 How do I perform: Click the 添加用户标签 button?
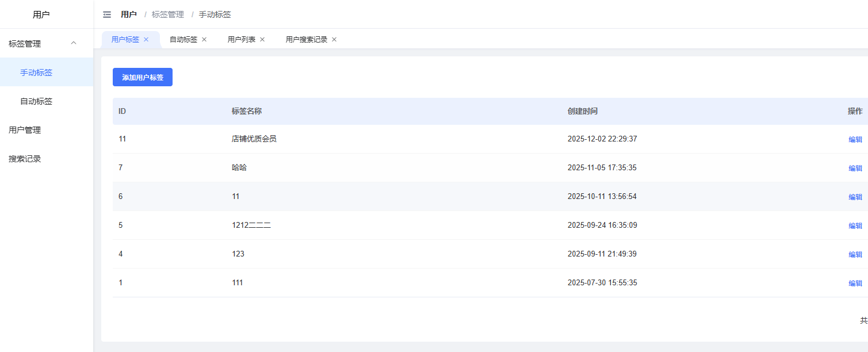click(x=143, y=77)
